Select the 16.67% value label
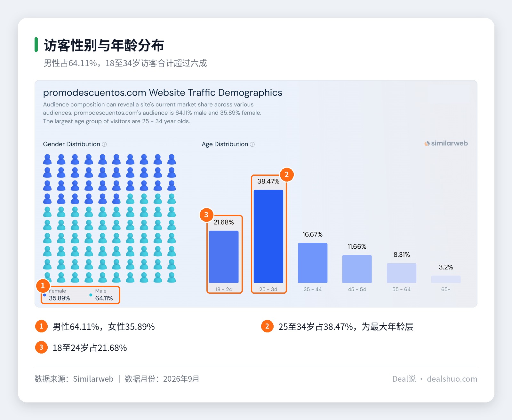Screen dimensions: 512x420 (313, 234)
